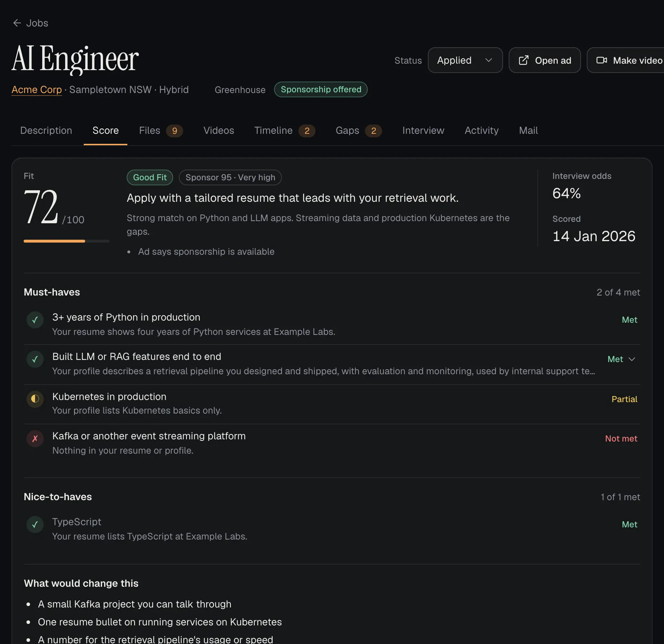Viewport: 664px width, 644px height.
Task: Click the Sponsor 95 Very high badge
Action: (230, 177)
